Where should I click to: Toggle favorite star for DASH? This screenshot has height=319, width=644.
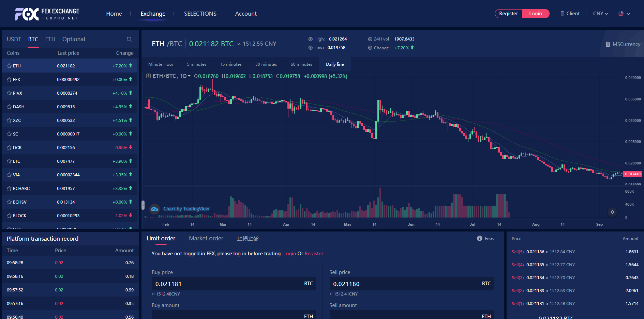pyautogui.click(x=9, y=107)
